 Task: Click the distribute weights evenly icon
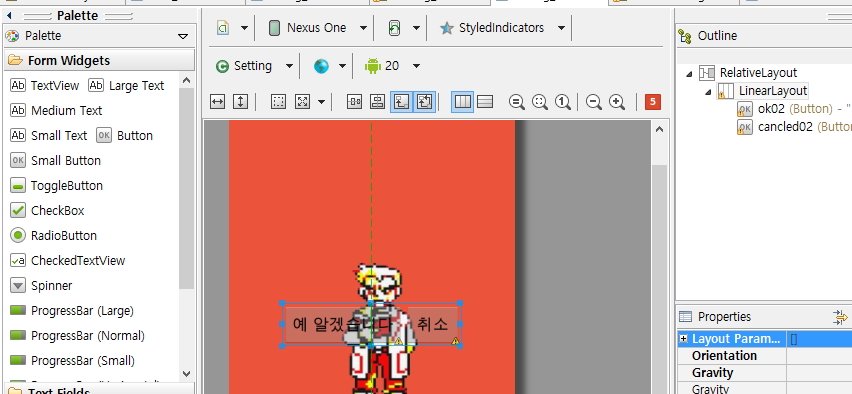click(354, 102)
